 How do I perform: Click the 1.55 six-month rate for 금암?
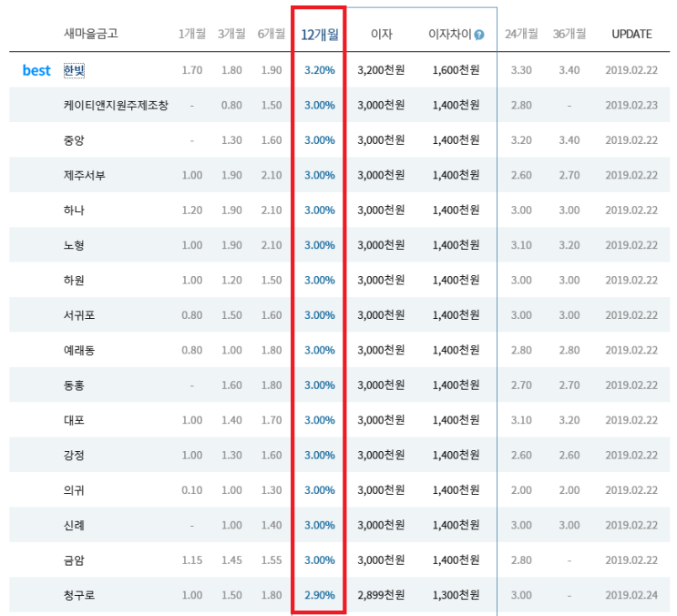click(x=272, y=560)
